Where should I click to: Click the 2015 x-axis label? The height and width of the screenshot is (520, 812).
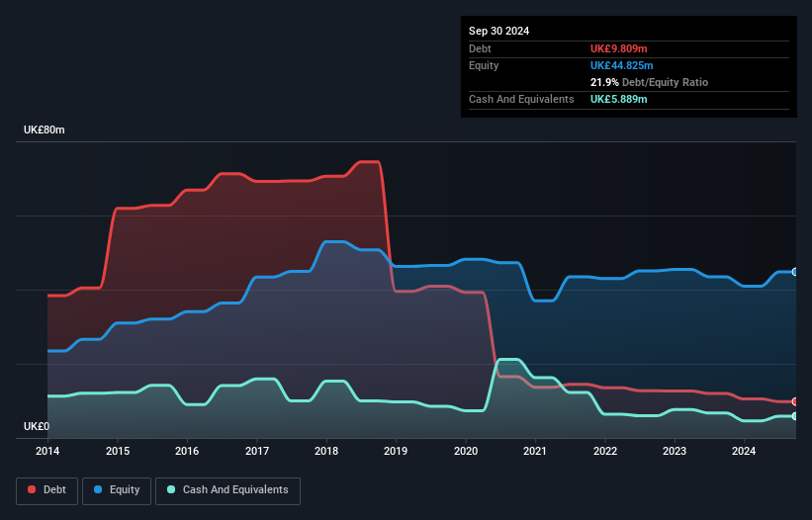(x=118, y=451)
